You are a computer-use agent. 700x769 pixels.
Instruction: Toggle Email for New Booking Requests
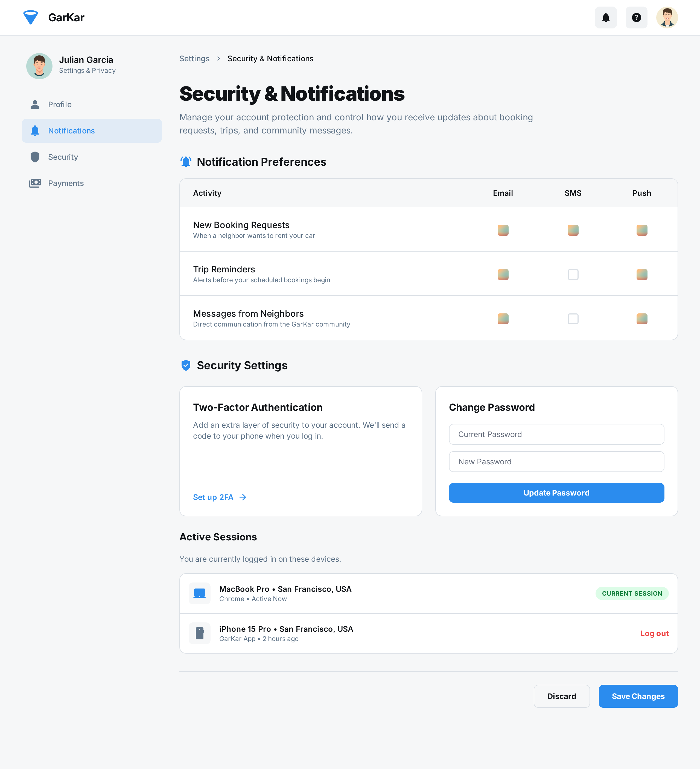503,230
